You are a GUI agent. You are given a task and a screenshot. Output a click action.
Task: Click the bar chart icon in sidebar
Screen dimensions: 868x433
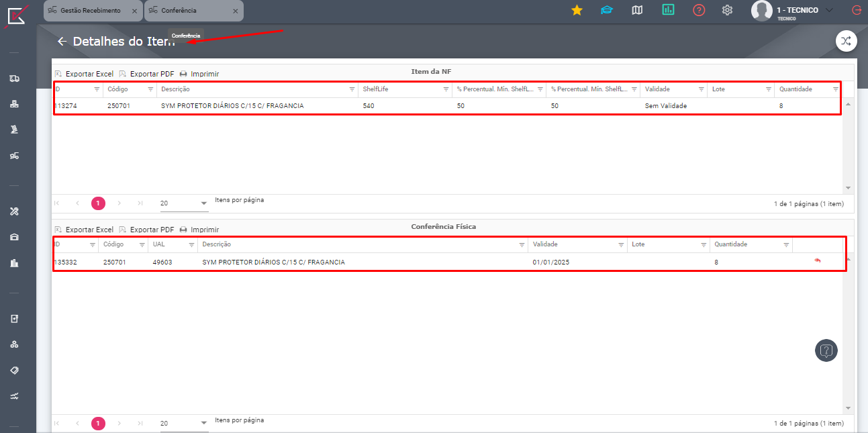point(14,263)
